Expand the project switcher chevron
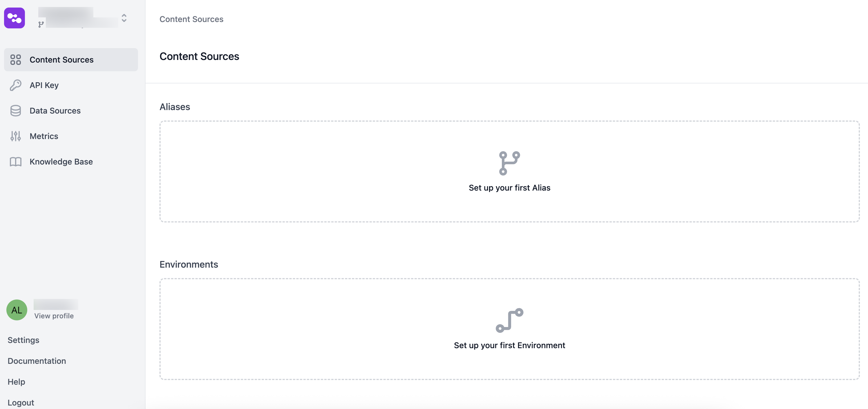Viewport: 868px width, 409px height. coord(124,18)
